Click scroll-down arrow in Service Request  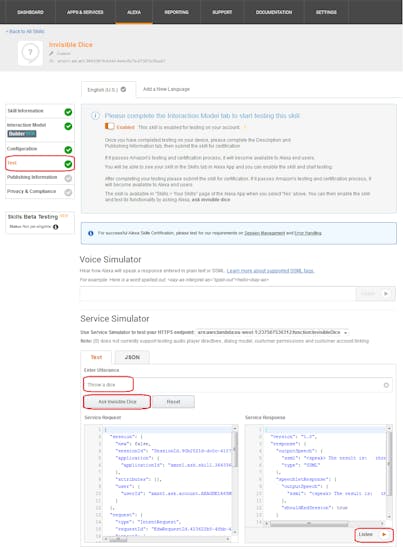[x=235, y=532]
